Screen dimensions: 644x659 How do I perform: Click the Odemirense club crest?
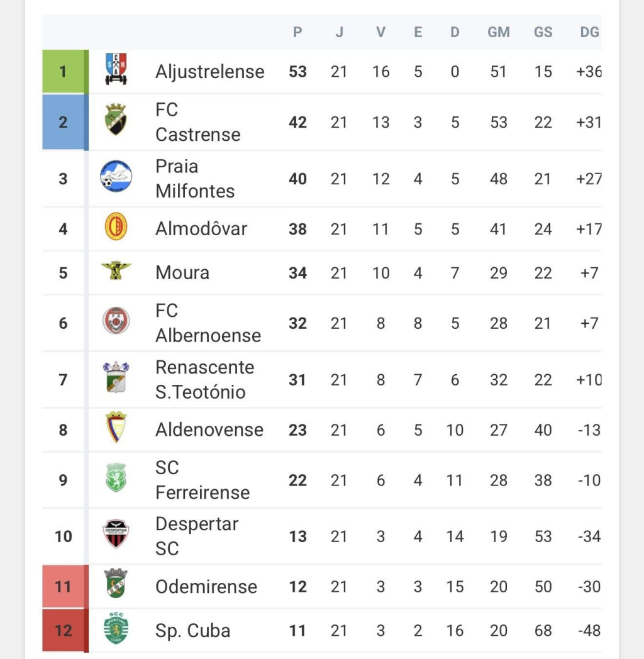116,585
